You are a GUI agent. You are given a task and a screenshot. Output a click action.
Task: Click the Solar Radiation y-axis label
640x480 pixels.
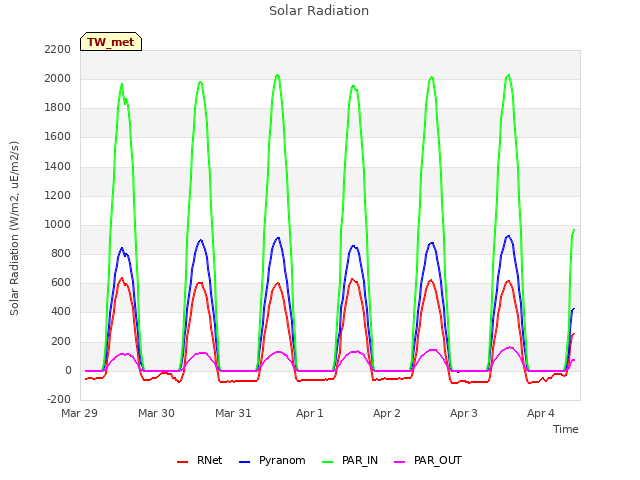pyautogui.click(x=14, y=228)
